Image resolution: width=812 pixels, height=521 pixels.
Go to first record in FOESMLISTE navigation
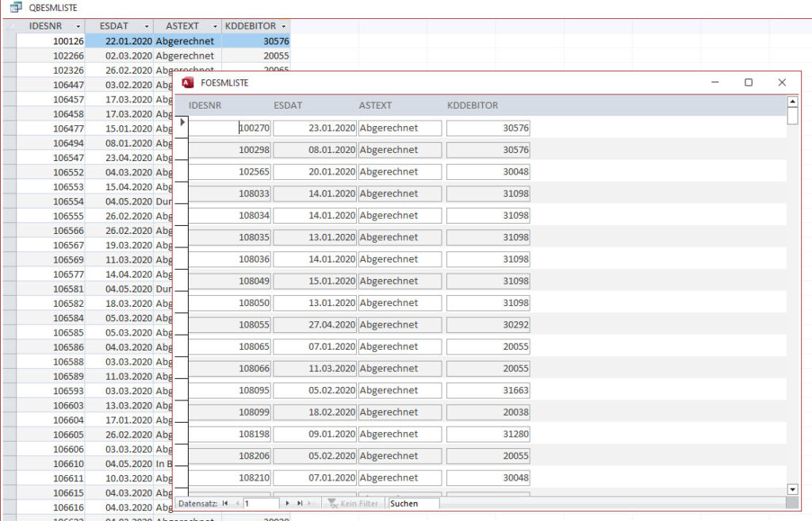(x=225, y=504)
